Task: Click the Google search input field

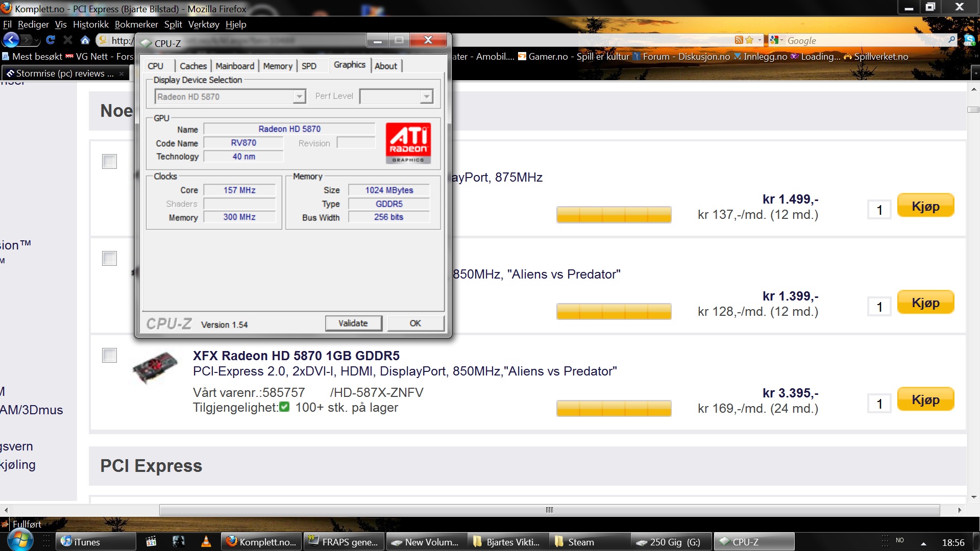Action: [866, 40]
